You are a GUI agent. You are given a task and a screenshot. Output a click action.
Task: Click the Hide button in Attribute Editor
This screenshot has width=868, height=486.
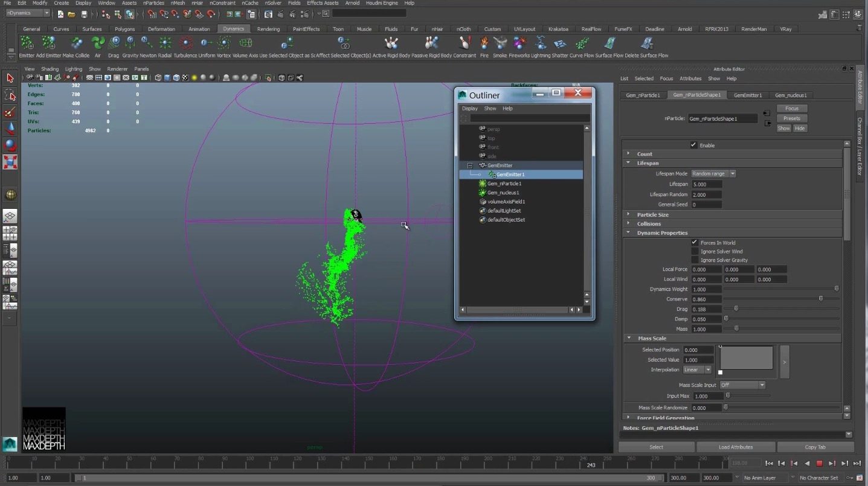(x=800, y=128)
